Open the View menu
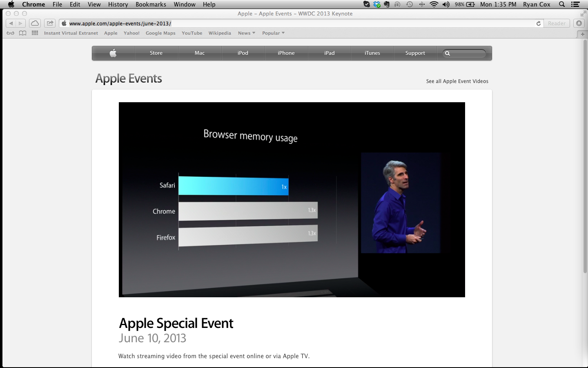Screen dimensions: 588x368 click(94, 4)
